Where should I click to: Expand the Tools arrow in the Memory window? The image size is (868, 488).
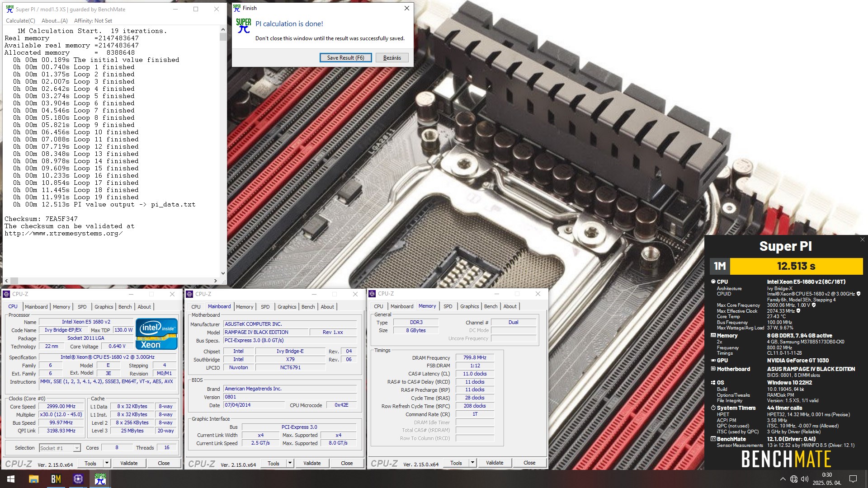point(472,463)
